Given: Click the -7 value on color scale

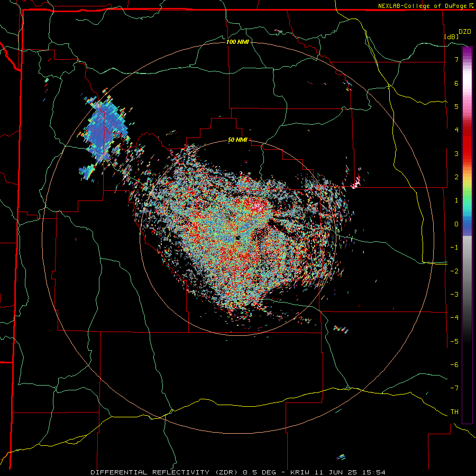Looking at the screenshot, I should click(454, 388).
